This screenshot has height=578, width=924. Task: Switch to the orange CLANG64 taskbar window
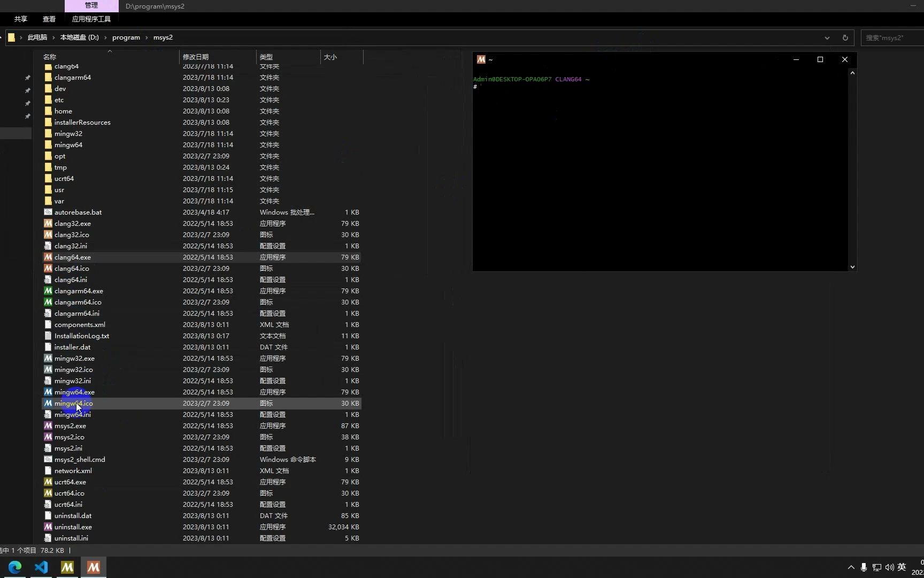(x=94, y=567)
